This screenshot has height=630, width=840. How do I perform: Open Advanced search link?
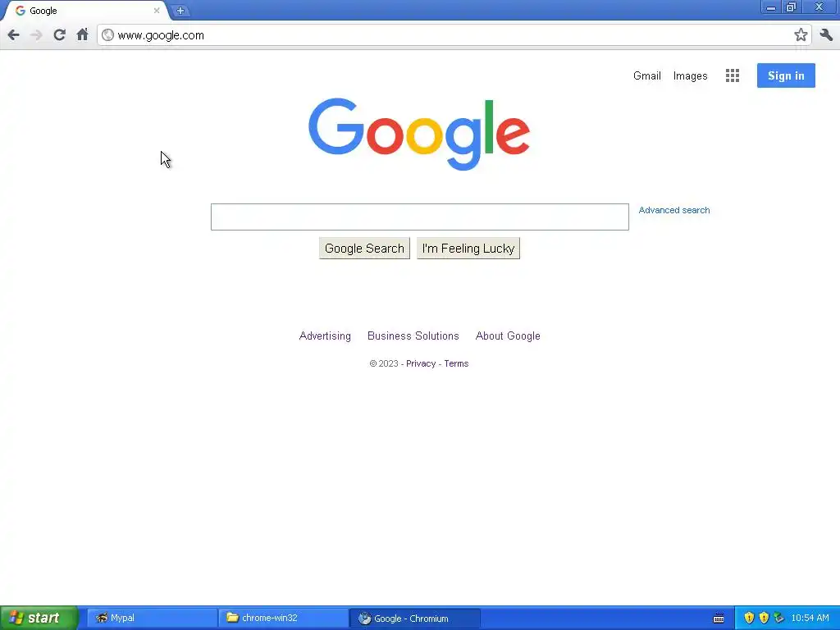point(674,210)
